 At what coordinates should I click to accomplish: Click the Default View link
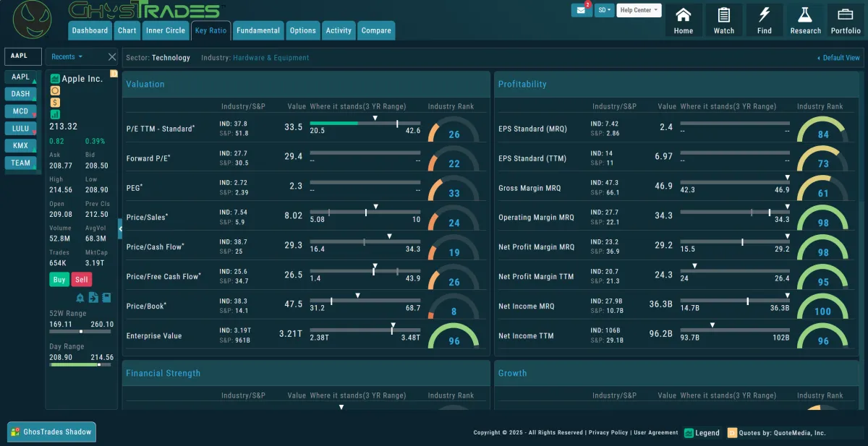838,58
